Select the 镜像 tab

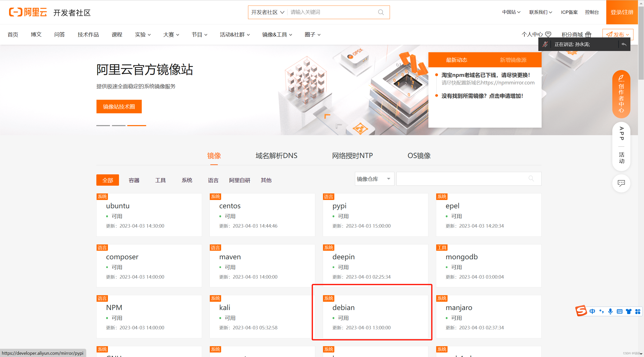click(x=214, y=156)
